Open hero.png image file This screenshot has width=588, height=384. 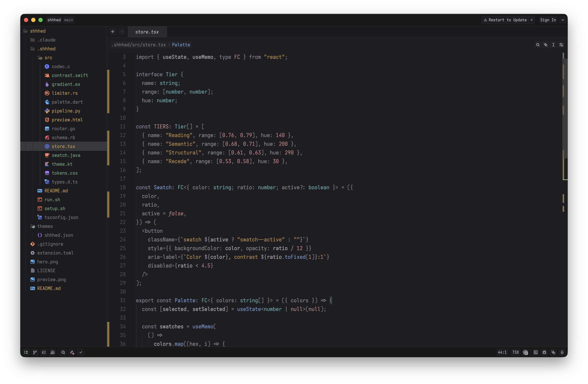click(x=64, y=262)
